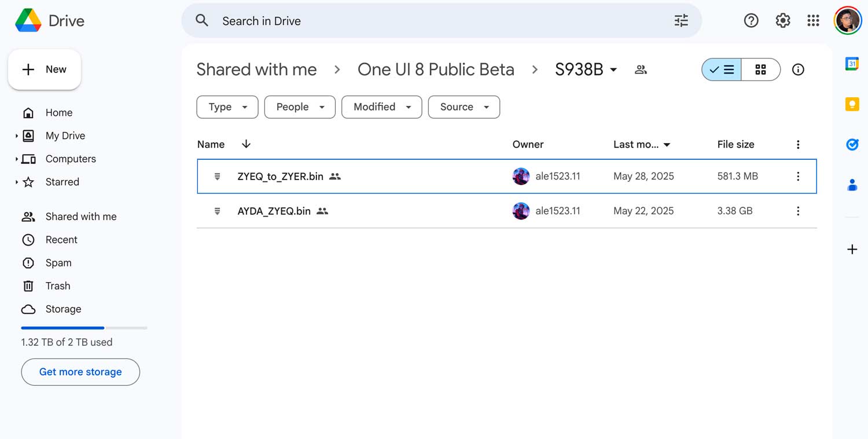
Task: Open the Tasks side panel
Action: tap(852, 144)
